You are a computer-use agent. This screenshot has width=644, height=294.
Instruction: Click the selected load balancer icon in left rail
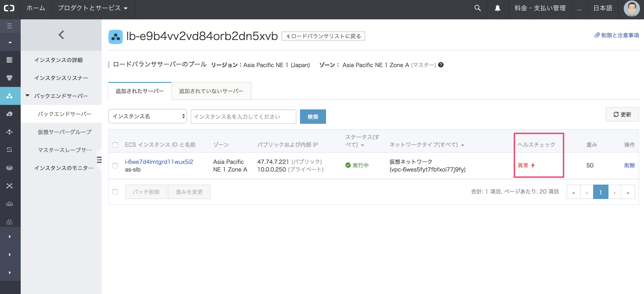(x=9, y=96)
